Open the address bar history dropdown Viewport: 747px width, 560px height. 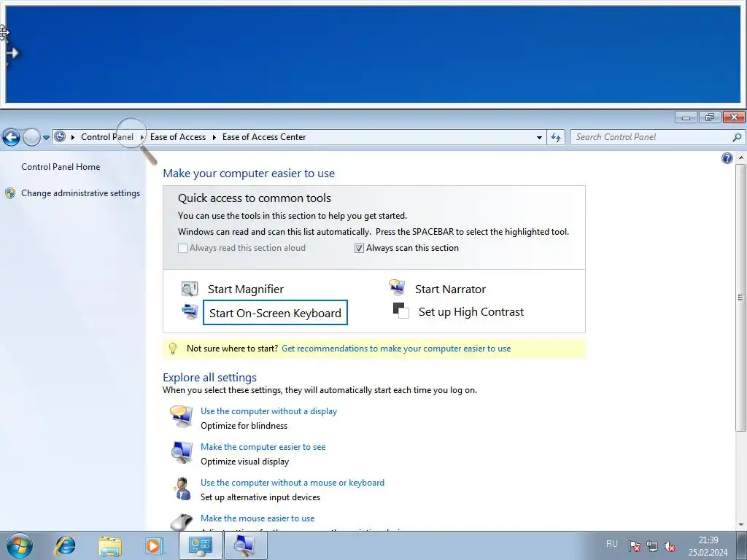539,137
